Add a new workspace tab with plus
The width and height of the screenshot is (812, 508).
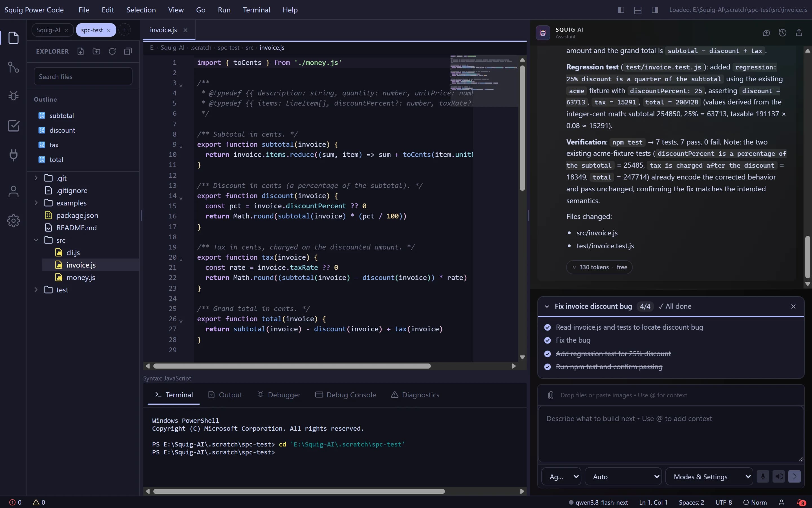point(125,30)
